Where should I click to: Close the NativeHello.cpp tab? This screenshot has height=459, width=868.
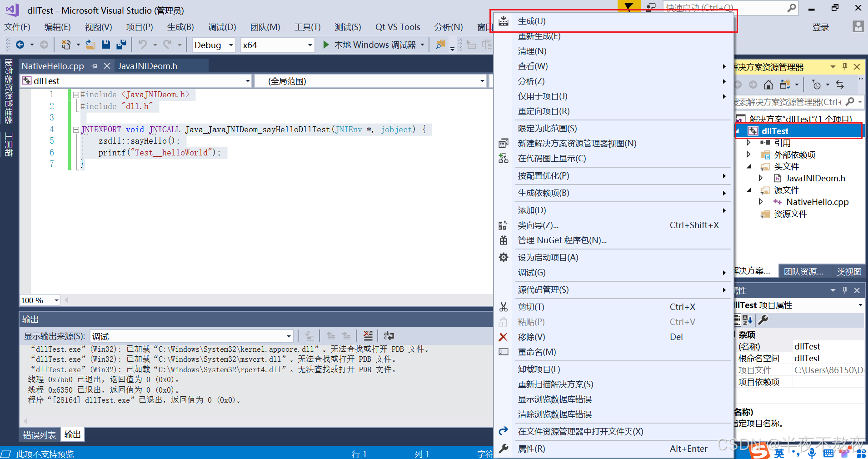click(x=107, y=66)
